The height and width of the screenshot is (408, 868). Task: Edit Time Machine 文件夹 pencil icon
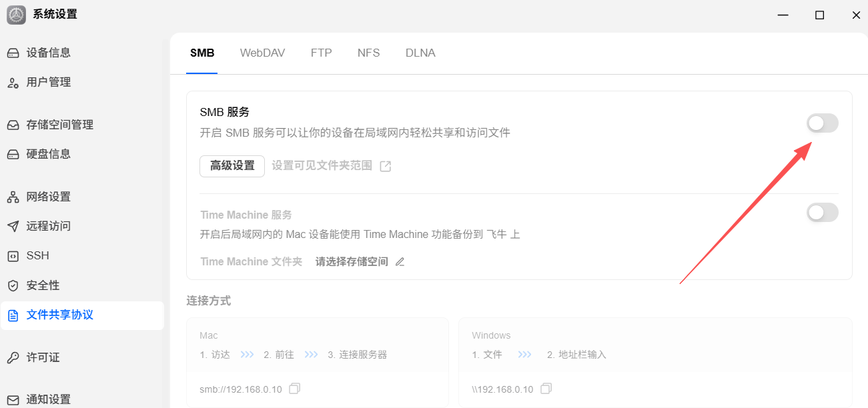(400, 262)
